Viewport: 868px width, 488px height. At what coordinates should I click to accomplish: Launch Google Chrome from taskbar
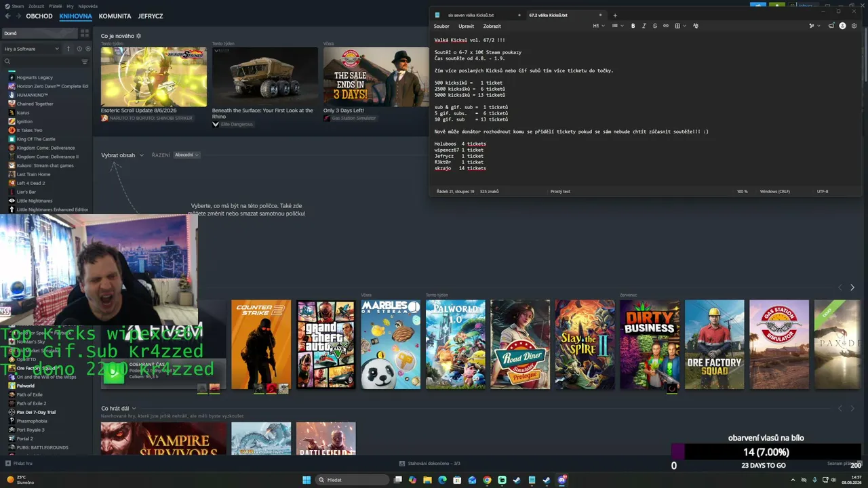click(x=487, y=480)
